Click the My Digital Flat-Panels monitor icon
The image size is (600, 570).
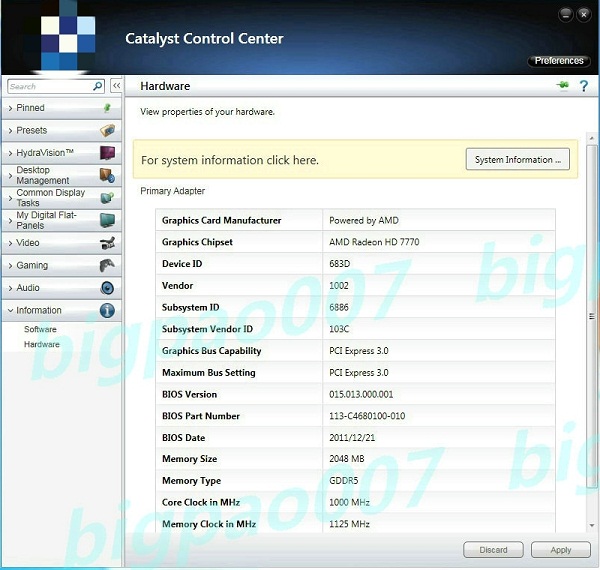tap(108, 220)
